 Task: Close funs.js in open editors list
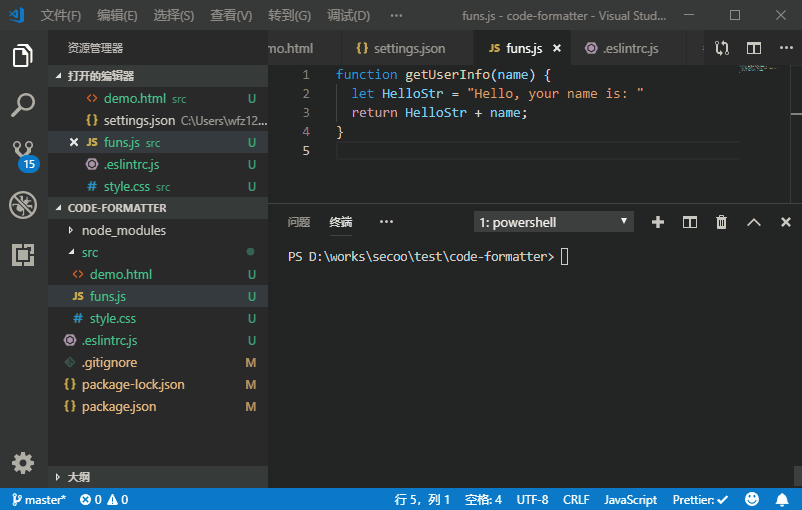tap(74, 142)
